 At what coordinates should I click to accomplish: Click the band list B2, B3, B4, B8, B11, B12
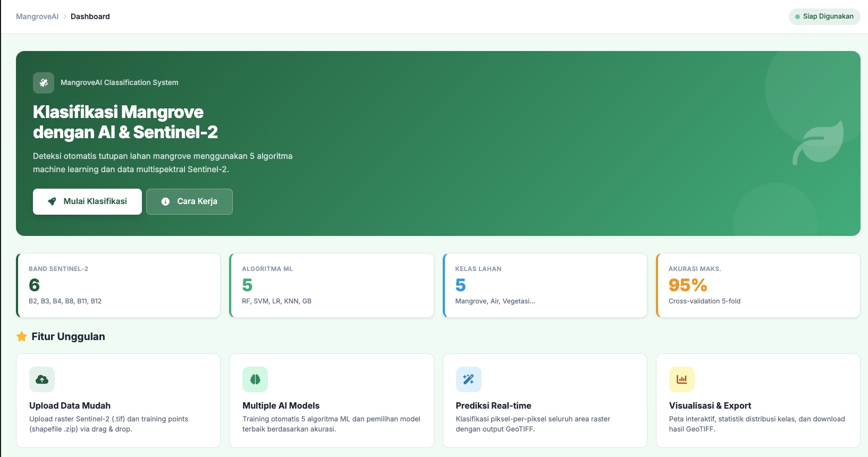coord(65,301)
